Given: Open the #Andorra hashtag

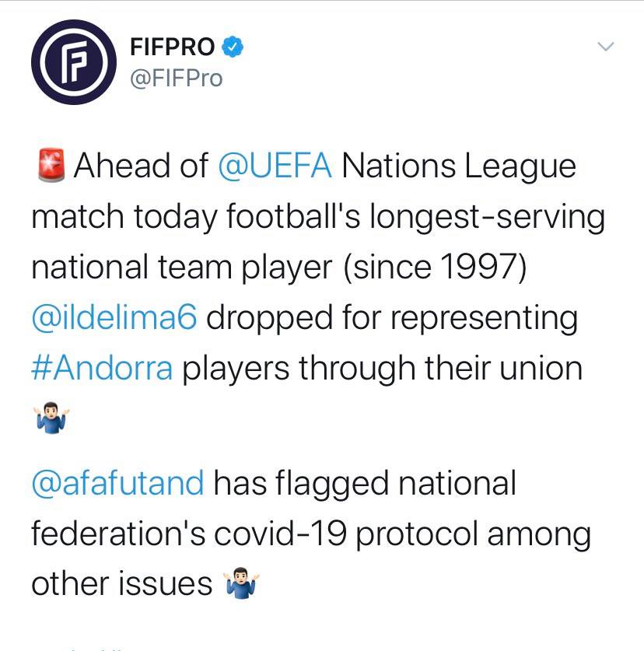Looking at the screenshot, I should point(102,368).
